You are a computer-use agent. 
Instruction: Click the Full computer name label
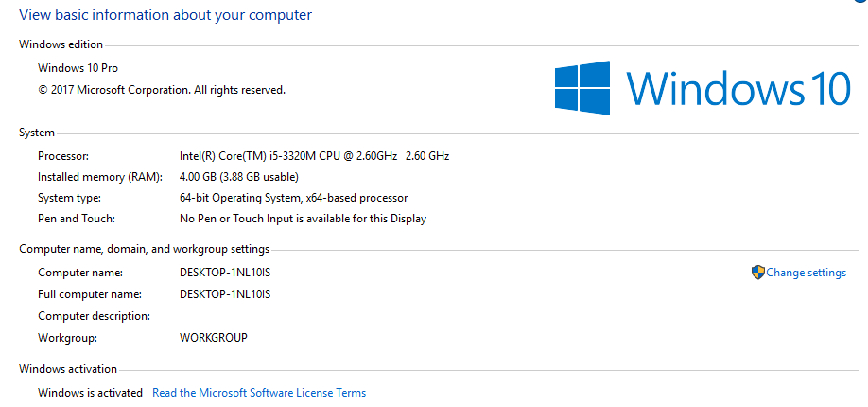tap(90, 293)
